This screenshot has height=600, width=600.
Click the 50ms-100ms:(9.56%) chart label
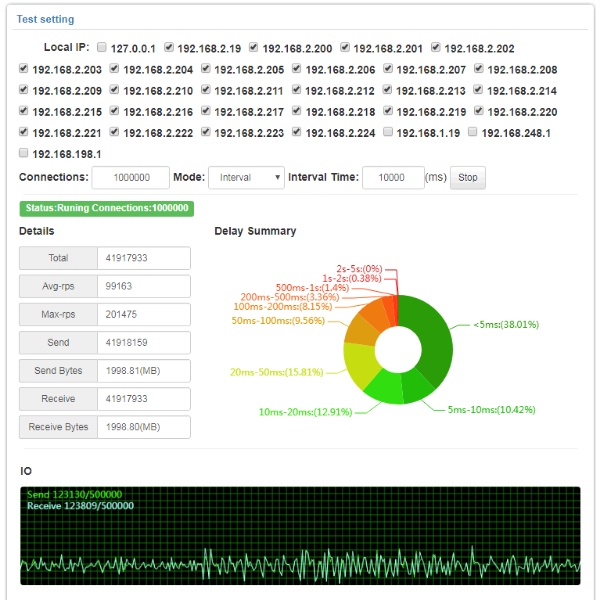pyautogui.click(x=278, y=321)
